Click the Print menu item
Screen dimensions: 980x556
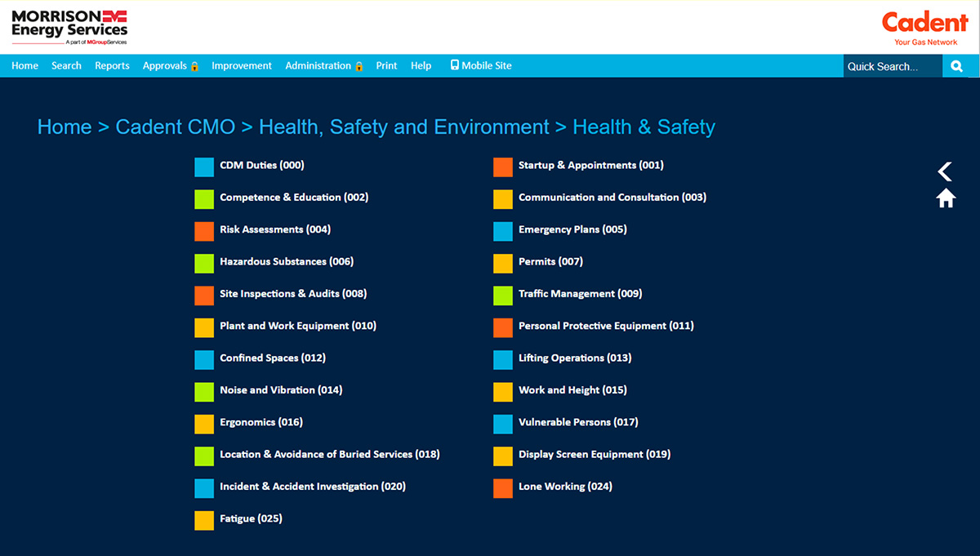(386, 66)
